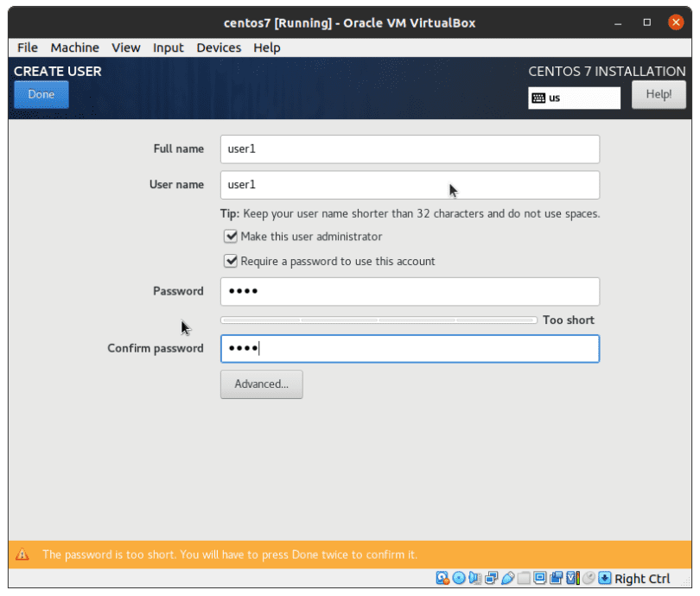The image size is (700, 596).
Task: Click the Done button
Action: pyautogui.click(x=41, y=94)
